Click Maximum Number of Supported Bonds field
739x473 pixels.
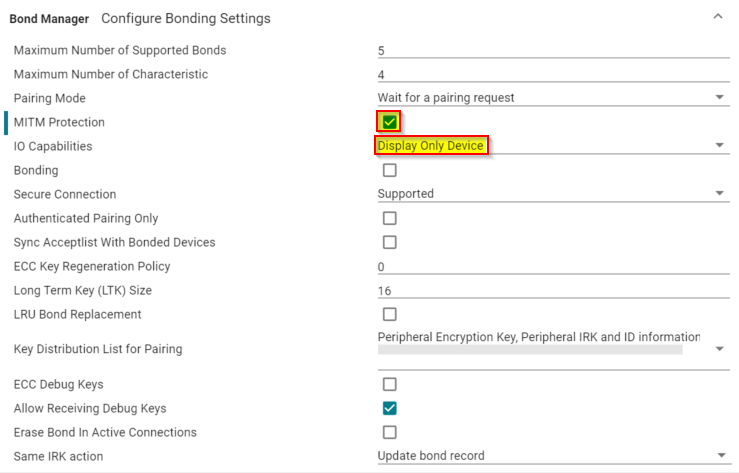pyautogui.click(x=550, y=50)
